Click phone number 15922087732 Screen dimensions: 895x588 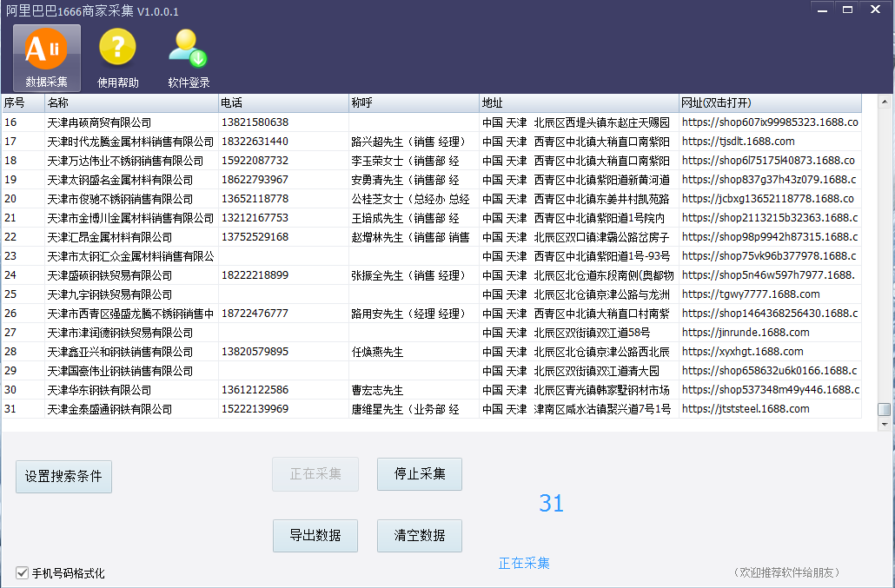255,161
